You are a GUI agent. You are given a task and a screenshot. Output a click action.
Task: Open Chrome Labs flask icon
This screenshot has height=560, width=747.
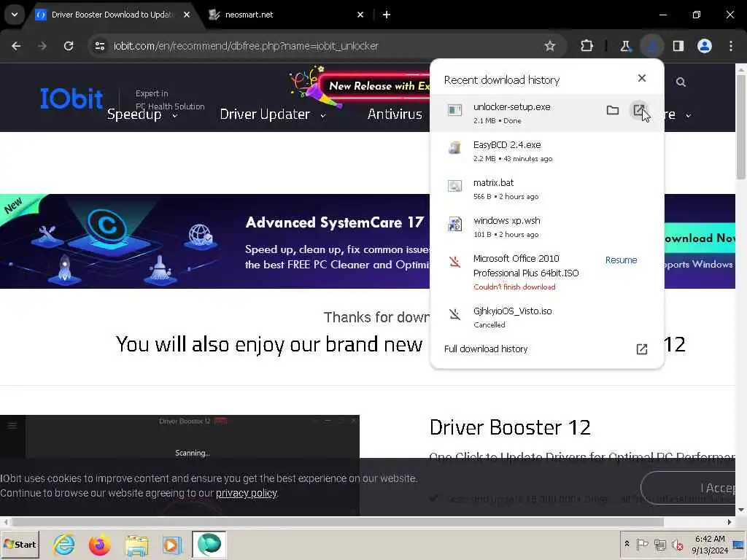pos(625,46)
